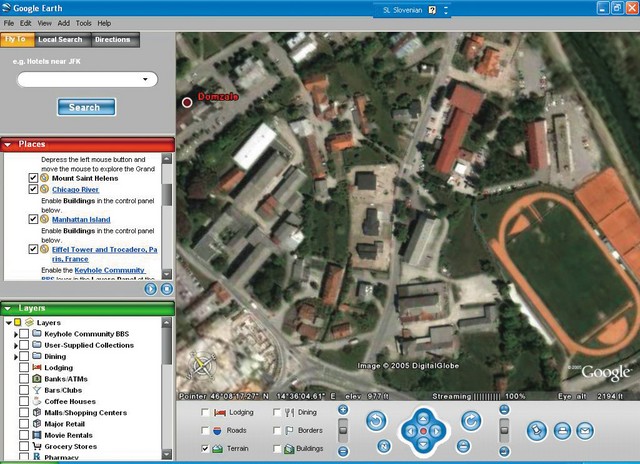Pan map down arrow
This screenshot has height=464, width=640.
pyautogui.click(x=423, y=444)
